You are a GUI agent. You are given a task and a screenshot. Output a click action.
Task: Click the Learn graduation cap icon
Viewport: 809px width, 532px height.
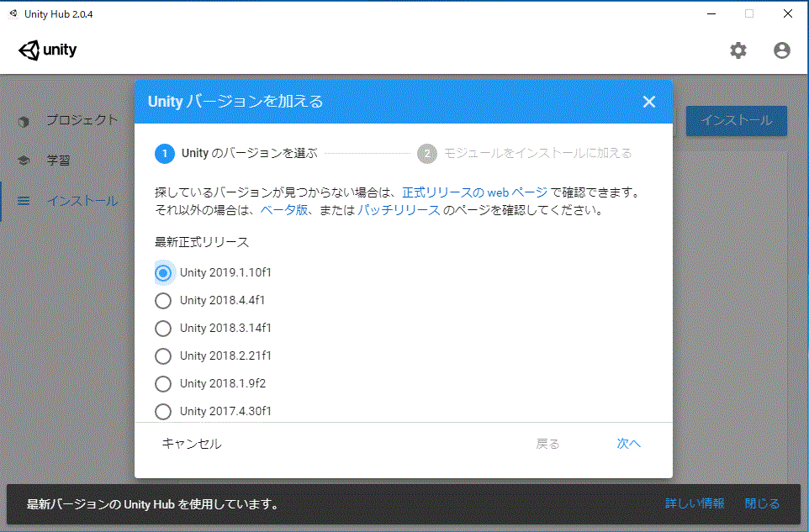[x=24, y=161]
